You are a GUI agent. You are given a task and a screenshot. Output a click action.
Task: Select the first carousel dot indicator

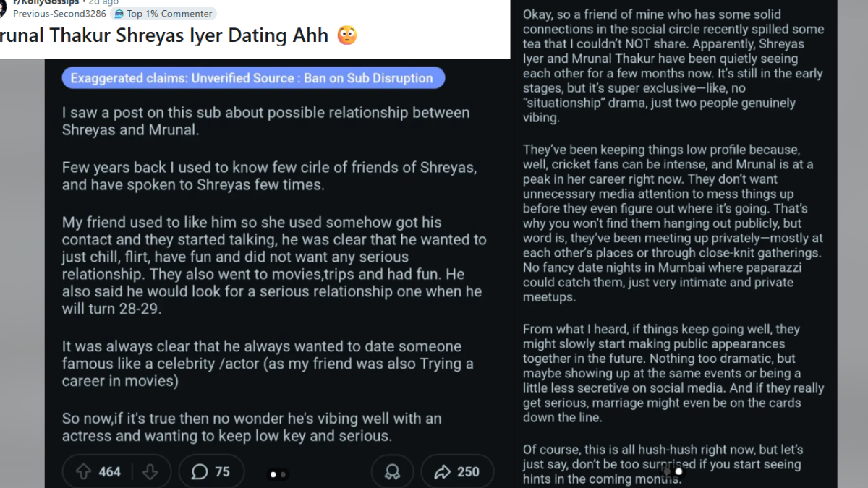point(272,474)
